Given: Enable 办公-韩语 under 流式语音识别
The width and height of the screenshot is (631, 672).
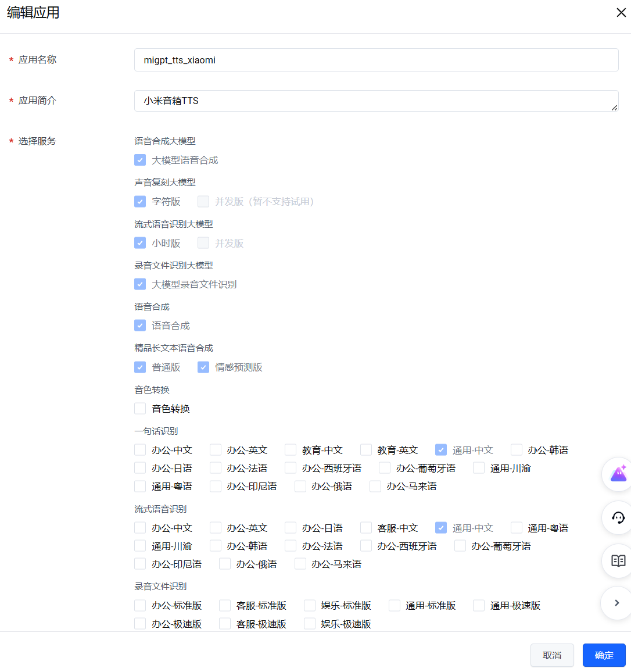Looking at the screenshot, I should click(216, 546).
